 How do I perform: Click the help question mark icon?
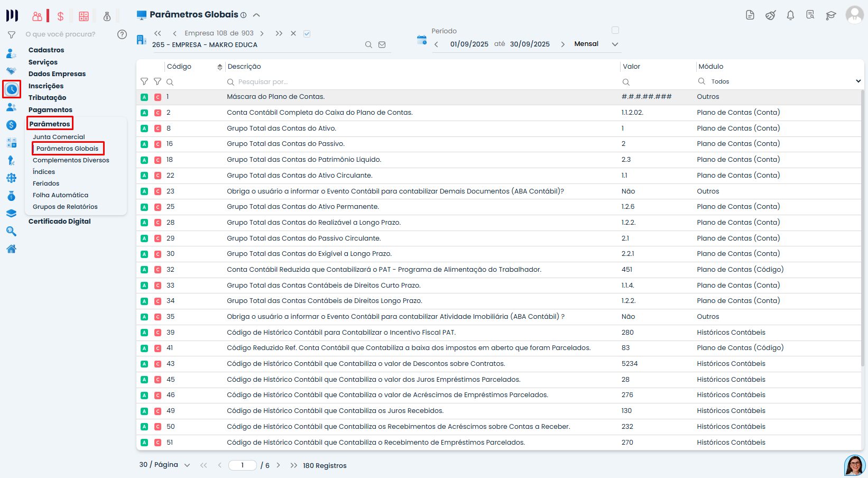click(122, 34)
